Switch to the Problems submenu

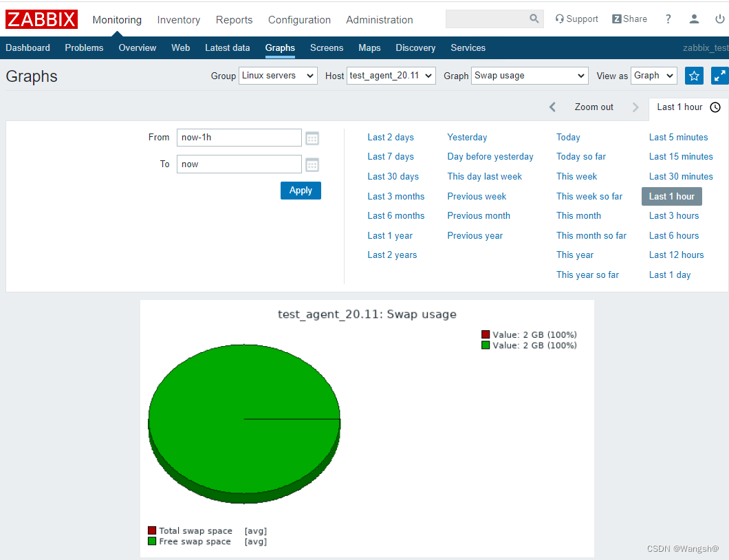click(x=84, y=48)
